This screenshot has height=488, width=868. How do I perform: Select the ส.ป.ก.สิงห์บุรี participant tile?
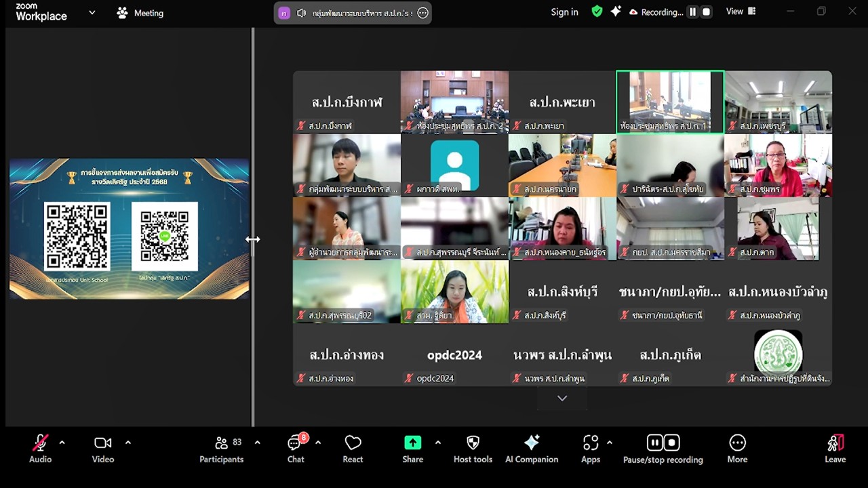click(x=562, y=292)
